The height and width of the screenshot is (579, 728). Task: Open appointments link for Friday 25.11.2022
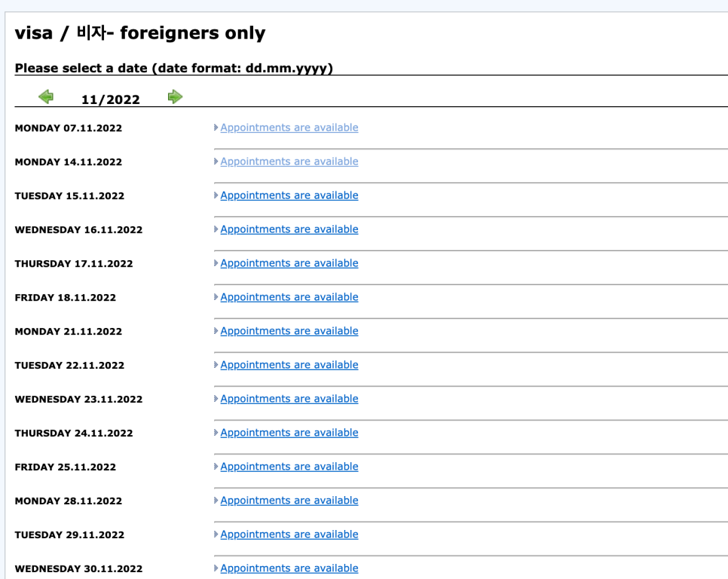pos(289,466)
